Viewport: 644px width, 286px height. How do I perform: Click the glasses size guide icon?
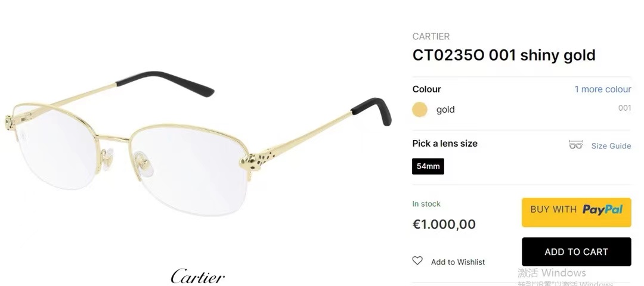tap(575, 145)
